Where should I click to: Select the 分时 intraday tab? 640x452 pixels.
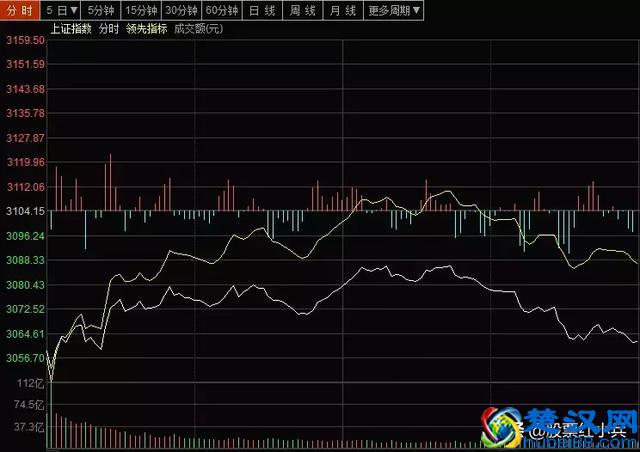[20, 10]
